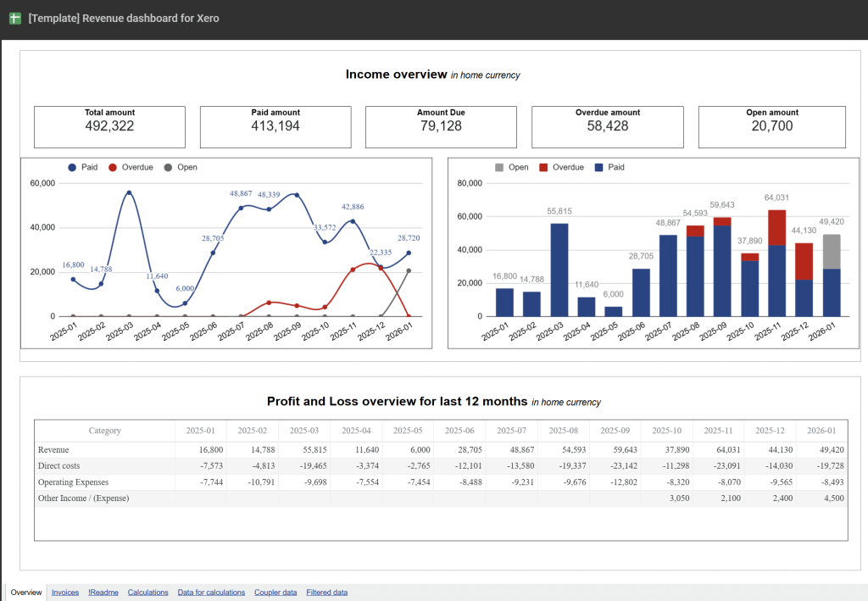The image size is (868, 601).
Task: Switch to the Calculations sheet tab
Action: pos(147,592)
